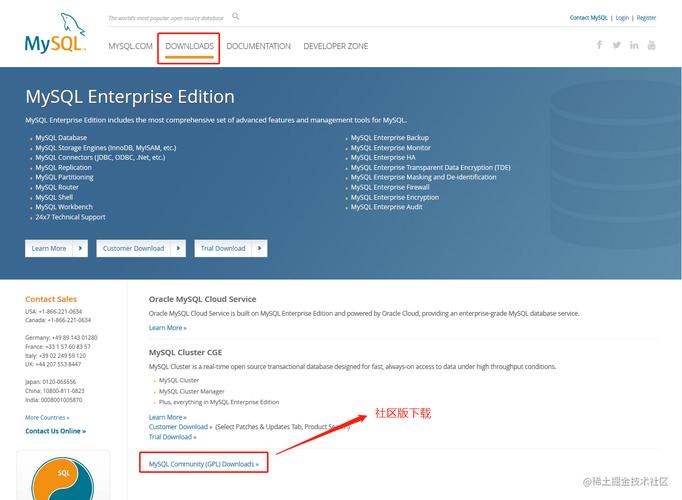The image size is (682, 500).
Task: Click the Contact Sales heading
Action: coord(51,299)
